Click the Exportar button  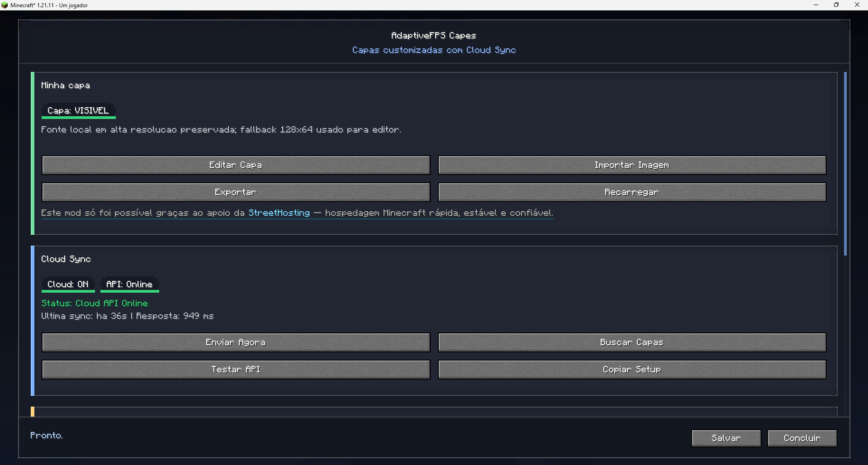point(236,192)
